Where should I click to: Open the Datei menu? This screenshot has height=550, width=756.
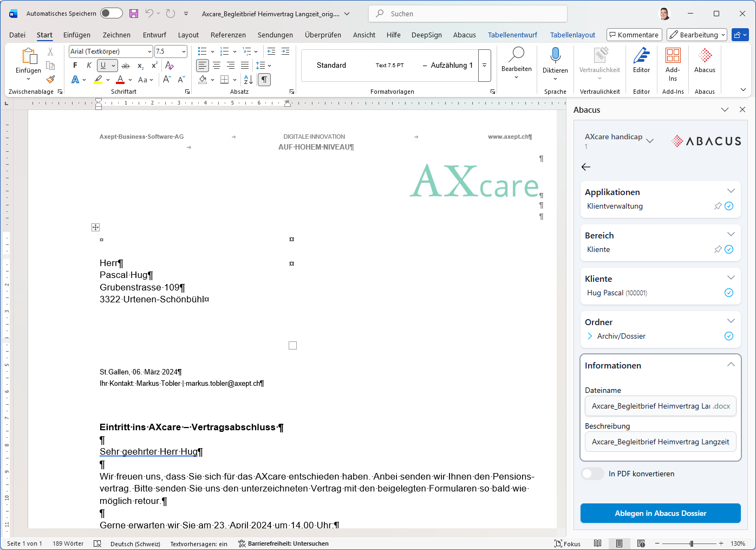pos(17,35)
